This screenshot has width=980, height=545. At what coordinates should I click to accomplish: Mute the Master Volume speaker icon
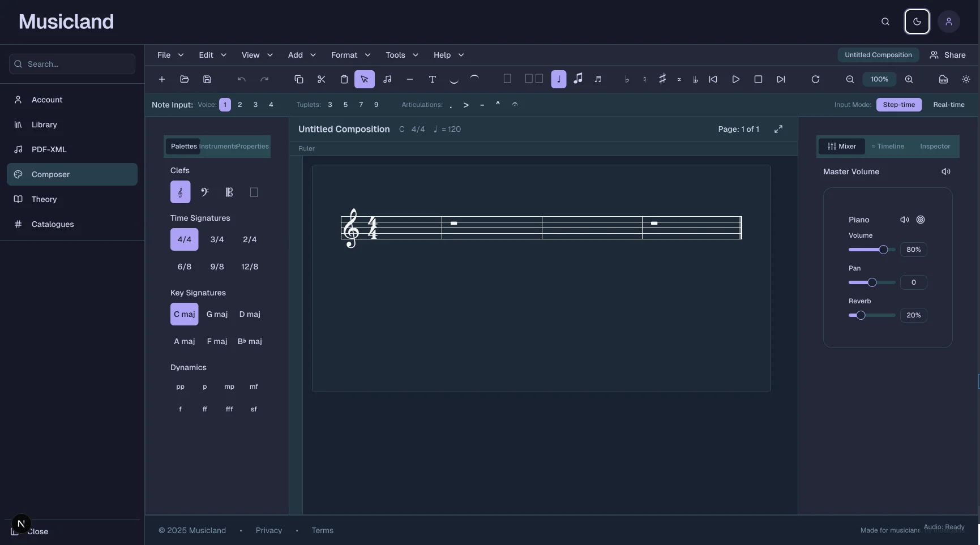(945, 171)
